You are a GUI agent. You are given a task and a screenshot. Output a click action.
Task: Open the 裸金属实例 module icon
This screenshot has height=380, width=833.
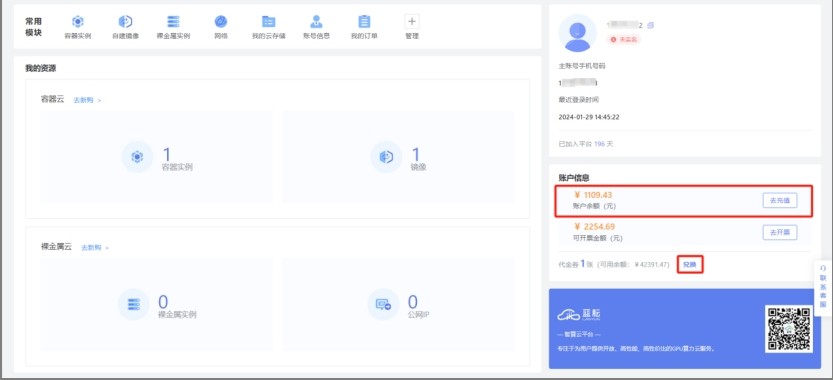point(173,22)
